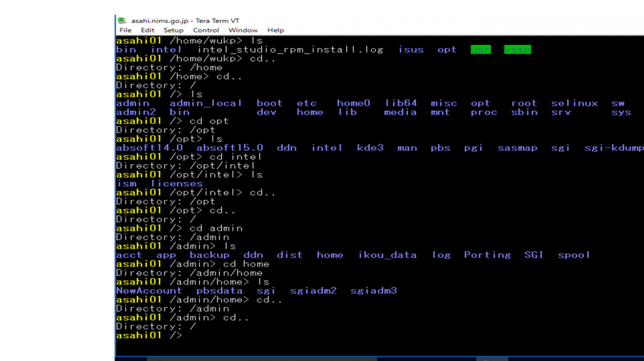Click 'absoft15.0' in the /opt listing
Screen dimensions: 644x361
[x=230, y=148]
